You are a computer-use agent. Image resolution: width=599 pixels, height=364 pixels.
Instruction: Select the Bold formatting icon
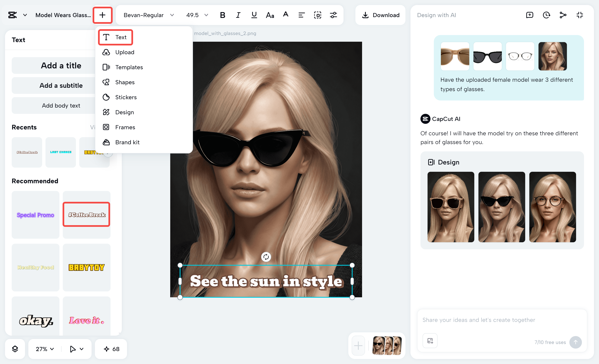click(223, 15)
